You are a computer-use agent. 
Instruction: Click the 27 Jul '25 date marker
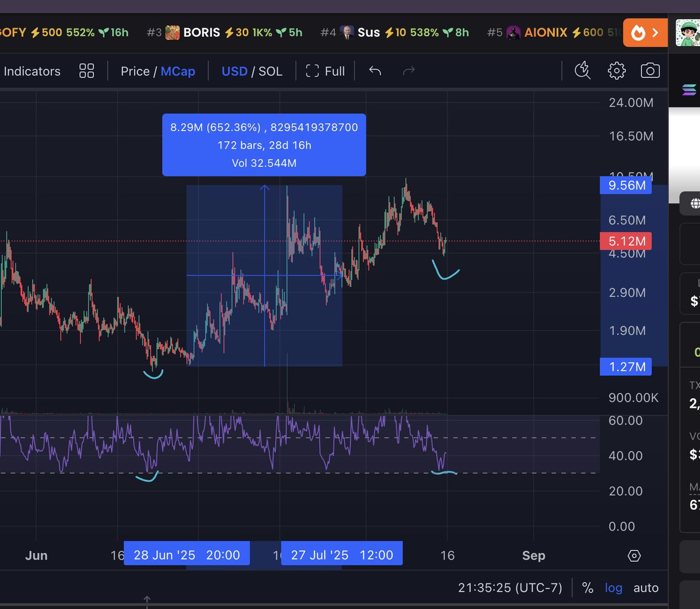pyautogui.click(x=342, y=555)
